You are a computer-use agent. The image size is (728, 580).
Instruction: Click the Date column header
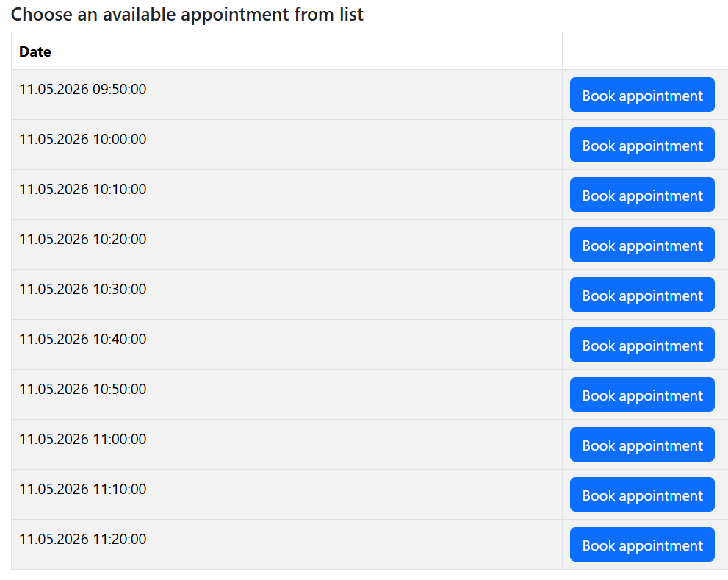(x=35, y=51)
